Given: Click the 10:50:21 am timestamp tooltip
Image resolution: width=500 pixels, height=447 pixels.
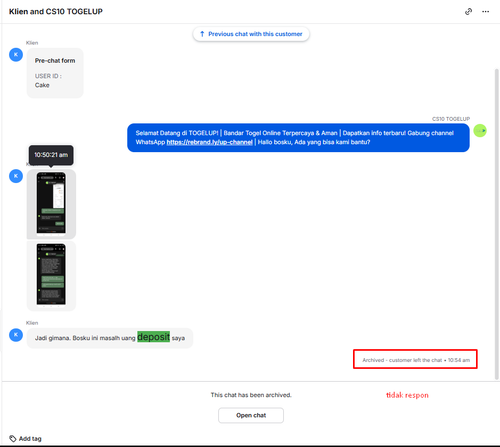Looking at the screenshot, I should 51,155.
